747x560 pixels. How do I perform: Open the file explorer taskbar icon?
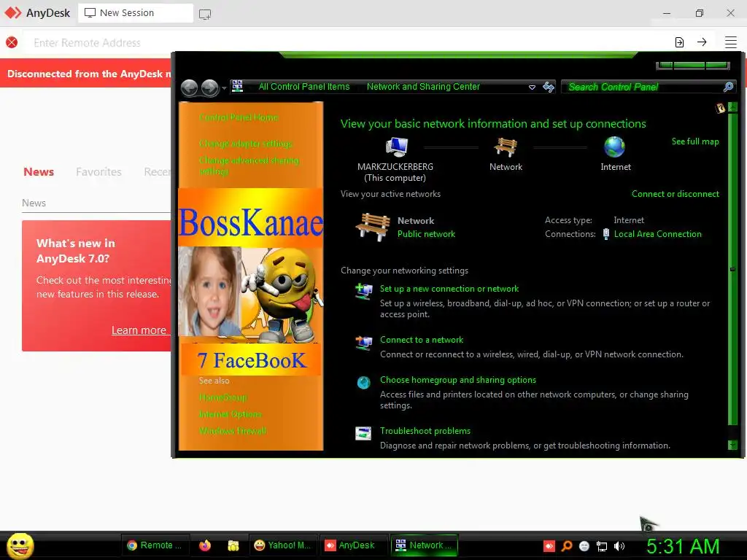click(x=233, y=545)
